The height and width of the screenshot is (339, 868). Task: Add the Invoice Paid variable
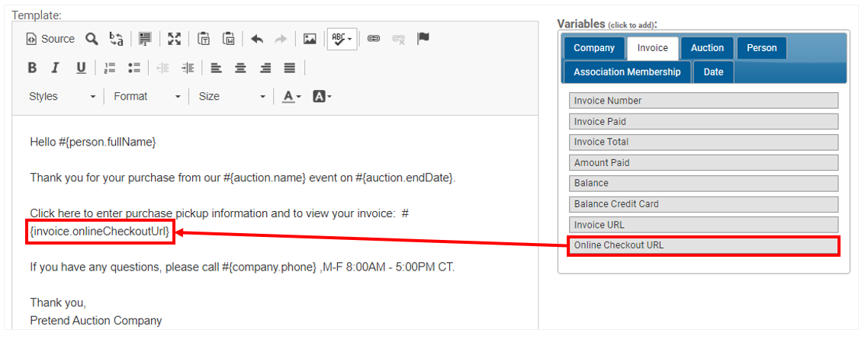(x=703, y=122)
